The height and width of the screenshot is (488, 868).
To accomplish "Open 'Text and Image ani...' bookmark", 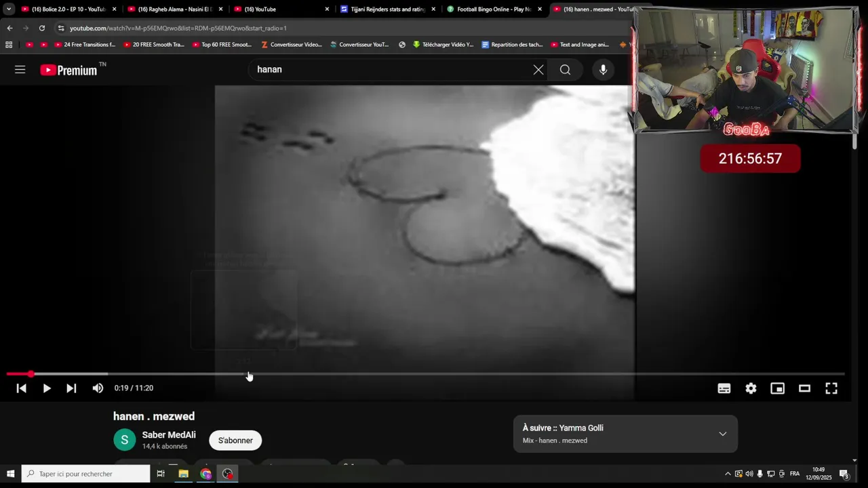I will point(580,45).
